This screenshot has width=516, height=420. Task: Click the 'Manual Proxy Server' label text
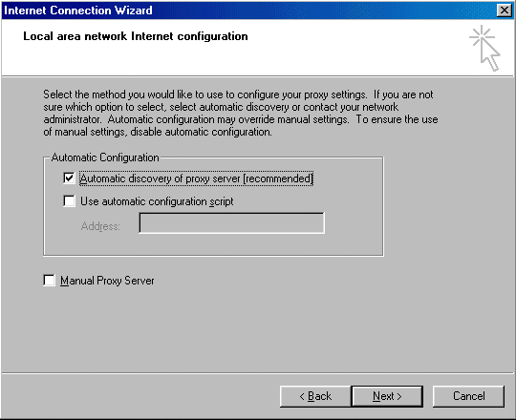tap(107, 281)
